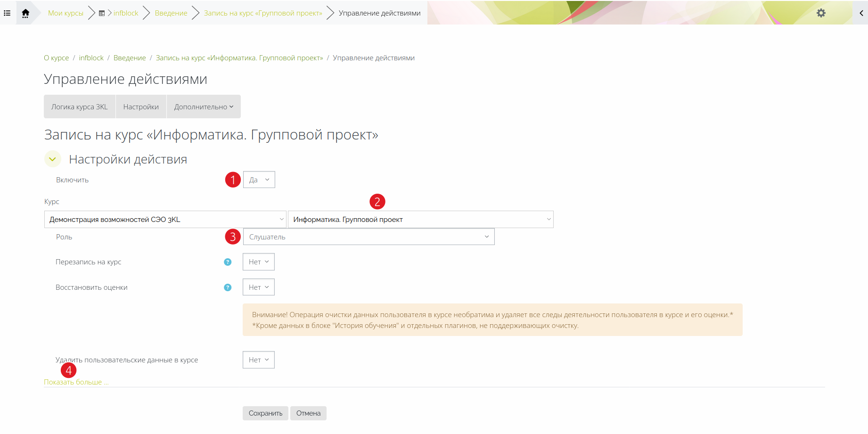Collapse the Настройки действия section
This screenshot has width=868, height=434.
(52, 159)
